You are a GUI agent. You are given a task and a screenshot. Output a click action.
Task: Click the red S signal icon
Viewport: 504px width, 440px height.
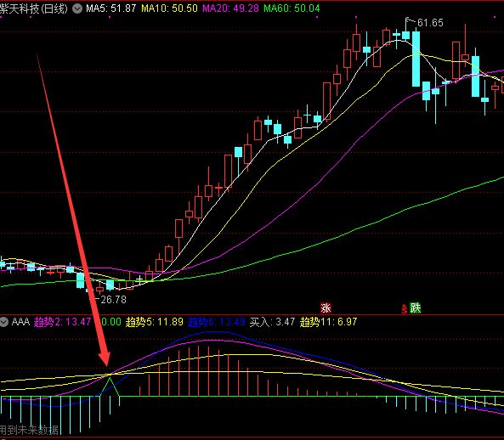pyautogui.click(x=405, y=308)
